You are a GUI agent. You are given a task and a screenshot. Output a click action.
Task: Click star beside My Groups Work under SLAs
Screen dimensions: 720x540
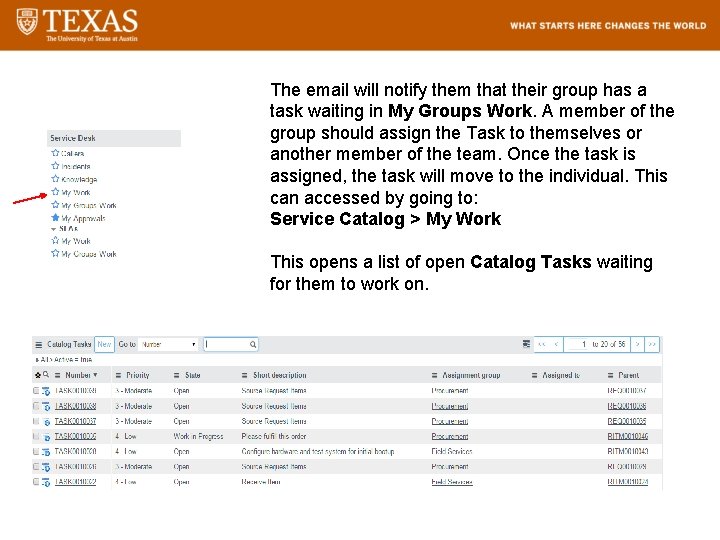55,253
